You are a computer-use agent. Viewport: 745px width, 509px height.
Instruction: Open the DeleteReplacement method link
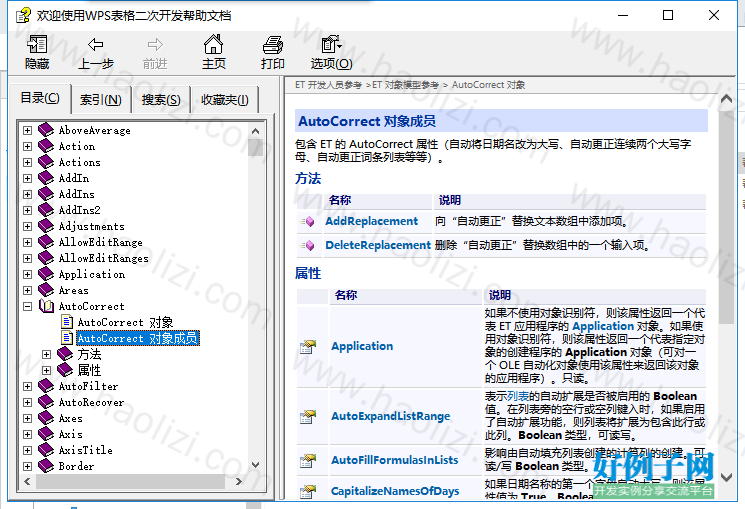pos(378,245)
